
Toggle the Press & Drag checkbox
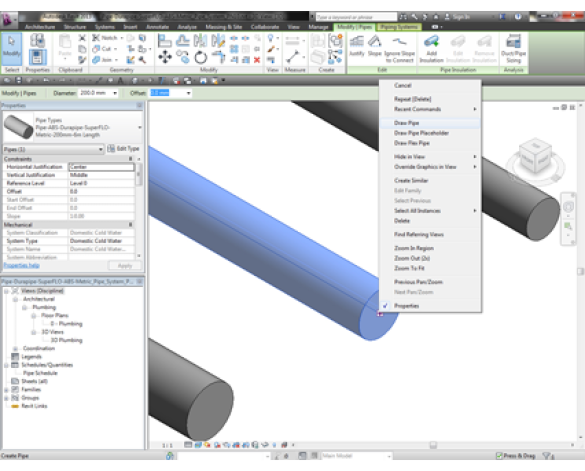click(499, 455)
